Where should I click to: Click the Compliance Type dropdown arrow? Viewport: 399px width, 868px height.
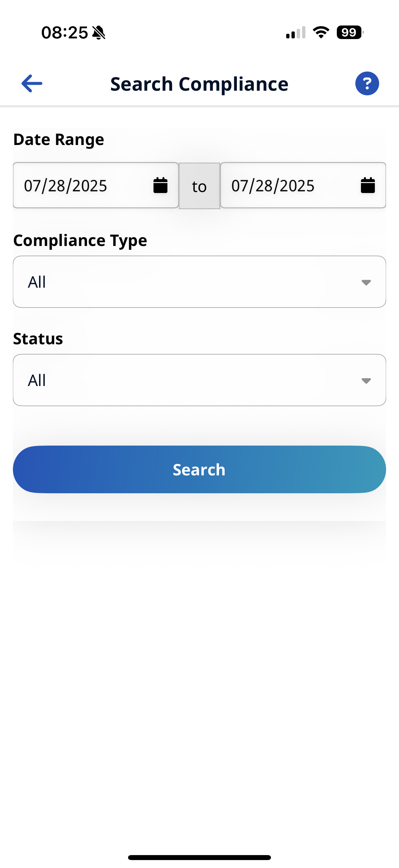tap(366, 282)
